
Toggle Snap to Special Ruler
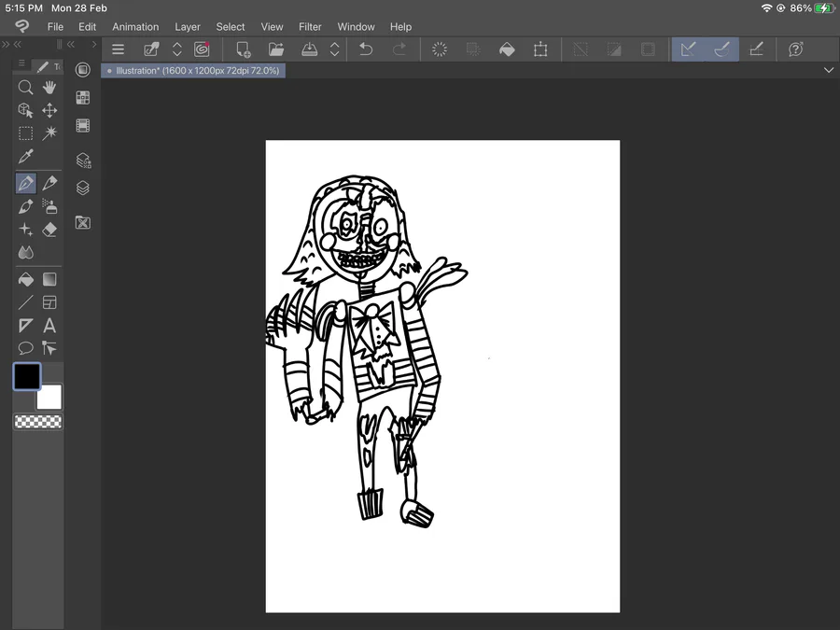tap(722, 49)
